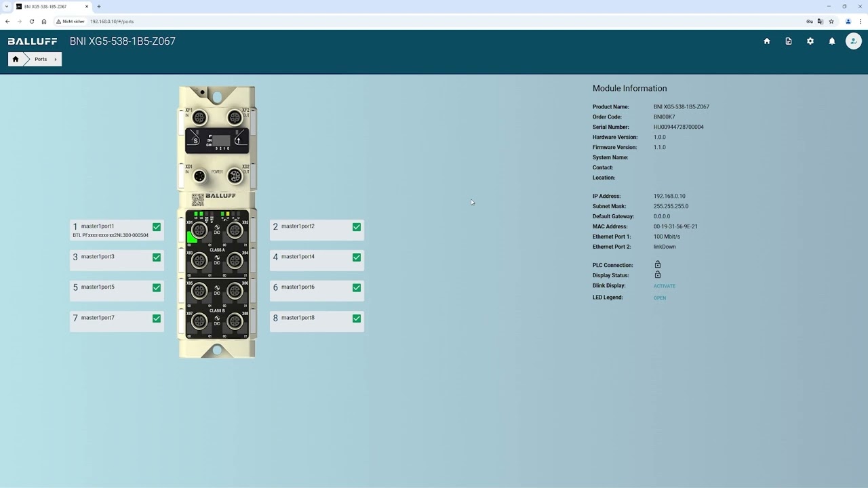Translate this page via translate icon
This screenshot has width=868, height=488.
[x=821, y=21]
